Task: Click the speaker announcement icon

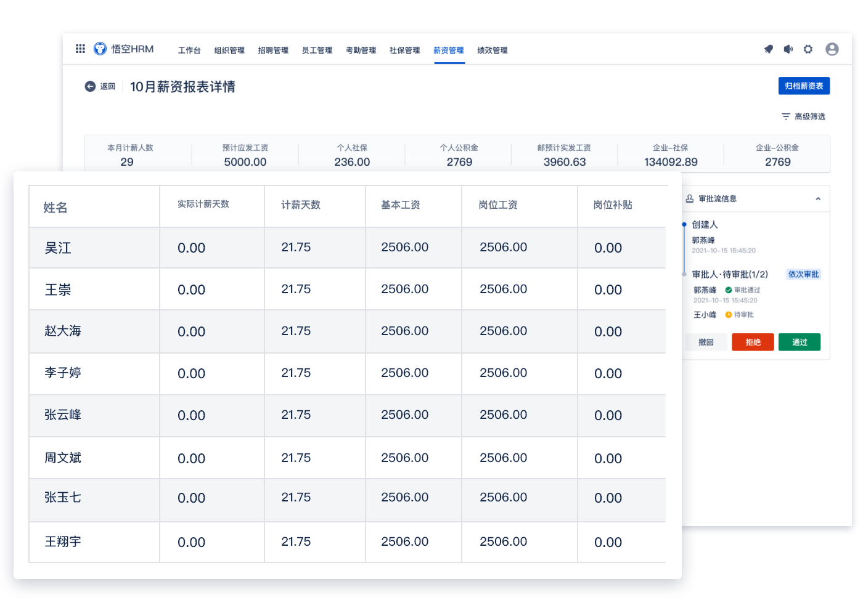Action: click(788, 49)
